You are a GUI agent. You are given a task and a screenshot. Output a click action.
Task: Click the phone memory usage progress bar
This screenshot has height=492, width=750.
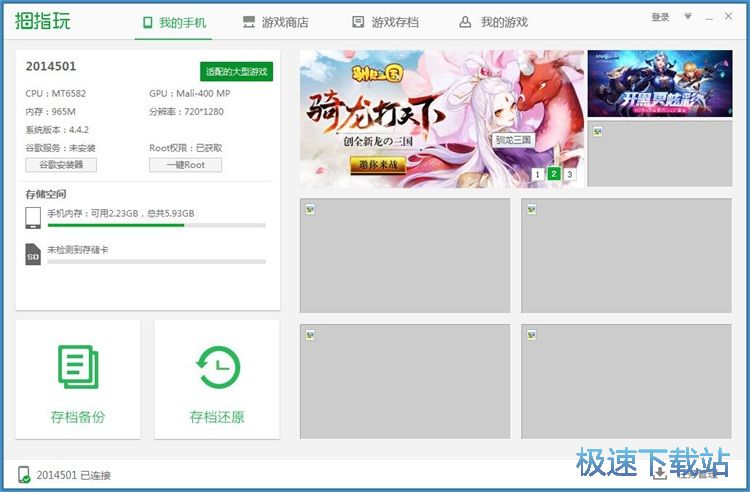(156, 225)
